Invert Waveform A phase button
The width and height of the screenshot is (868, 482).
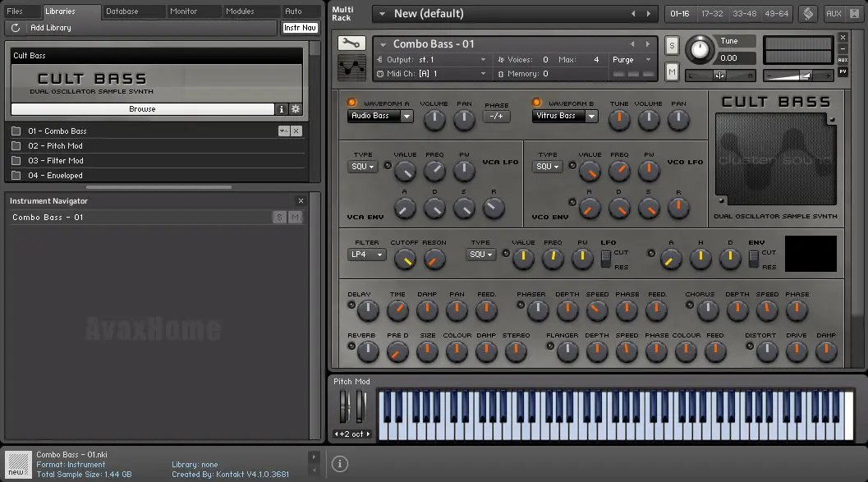pos(497,117)
